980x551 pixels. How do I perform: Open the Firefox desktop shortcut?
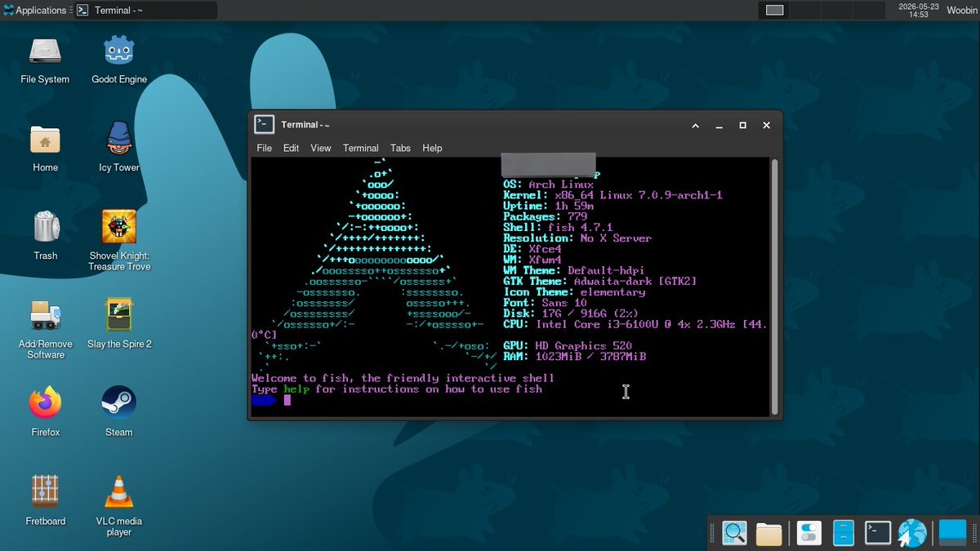[x=45, y=403]
